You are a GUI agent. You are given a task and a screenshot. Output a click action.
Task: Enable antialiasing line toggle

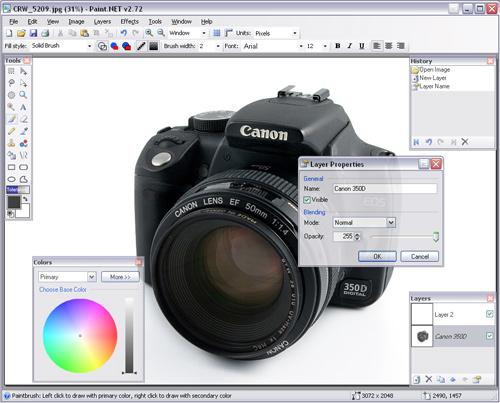coord(141,46)
